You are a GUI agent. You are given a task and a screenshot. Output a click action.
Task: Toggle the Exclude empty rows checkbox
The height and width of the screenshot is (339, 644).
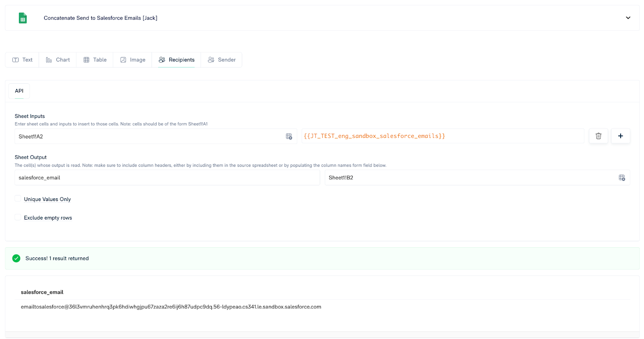click(18, 217)
